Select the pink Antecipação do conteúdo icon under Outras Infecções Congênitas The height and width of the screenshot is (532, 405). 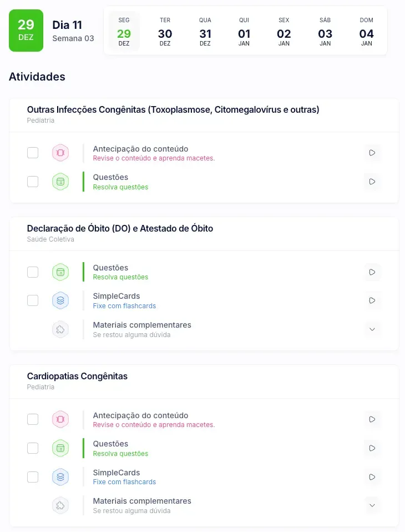tap(60, 152)
